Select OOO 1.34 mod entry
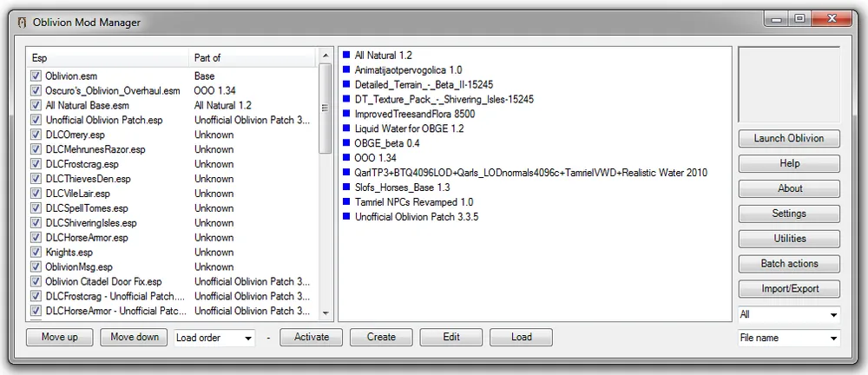Viewport: 868px width, 375px height. point(375,158)
